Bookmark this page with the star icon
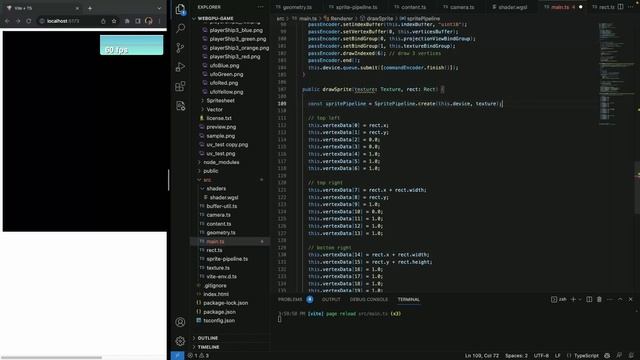Image resolution: width=640 pixels, height=360 pixels. tap(114, 21)
